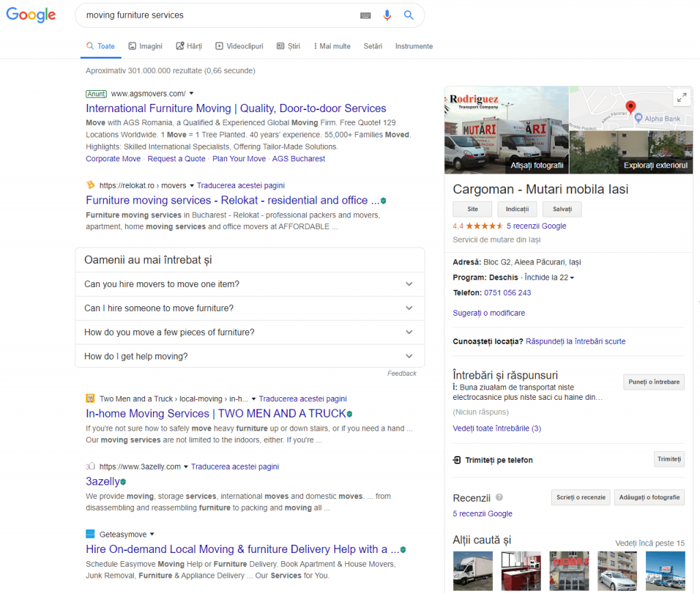Open 'International Furniture Moving' ad result
Screen dimensions: 700x594
click(236, 109)
